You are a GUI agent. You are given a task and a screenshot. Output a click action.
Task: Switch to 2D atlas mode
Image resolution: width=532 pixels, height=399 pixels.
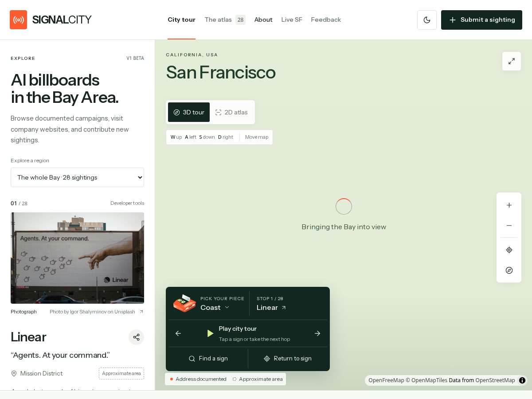pos(231,112)
